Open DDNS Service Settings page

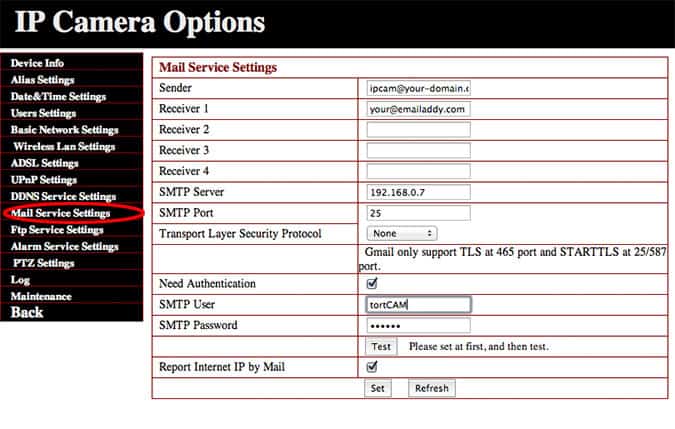(63, 197)
